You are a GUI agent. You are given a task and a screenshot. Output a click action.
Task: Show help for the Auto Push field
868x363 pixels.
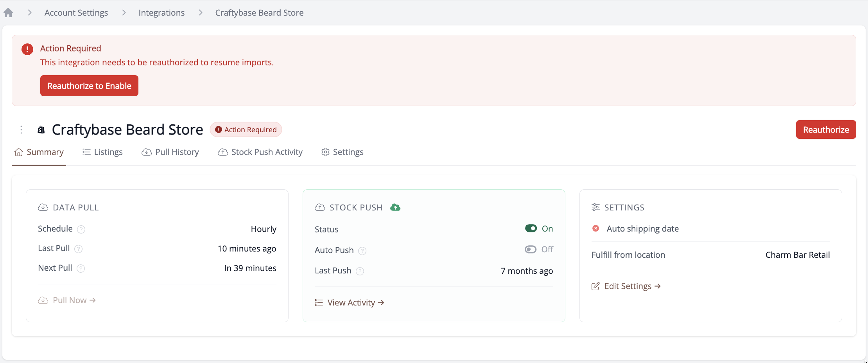pyautogui.click(x=362, y=251)
